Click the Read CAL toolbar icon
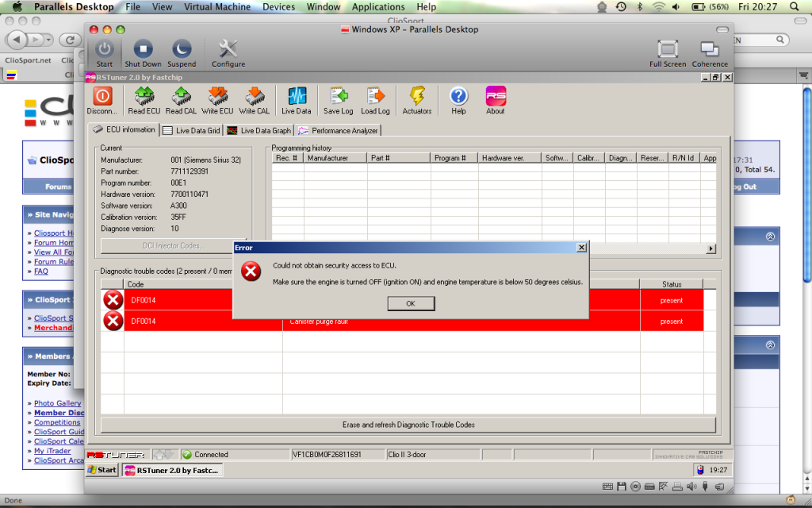This screenshot has height=508, width=812. click(x=181, y=97)
